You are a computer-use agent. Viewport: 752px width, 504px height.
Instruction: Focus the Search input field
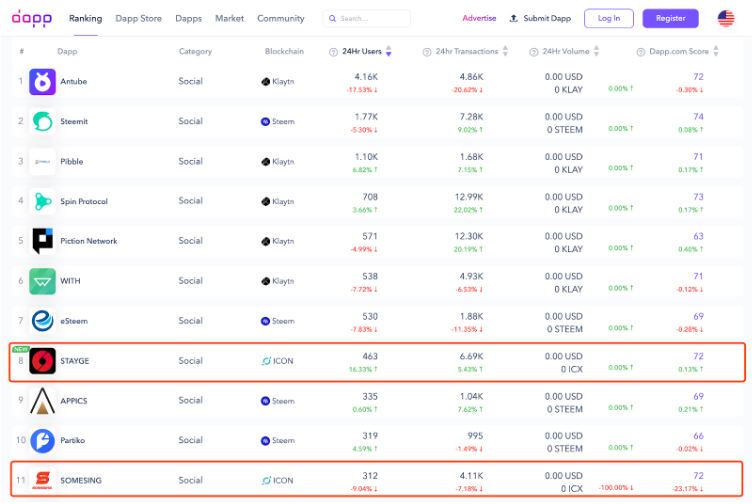[x=367, y=18]
